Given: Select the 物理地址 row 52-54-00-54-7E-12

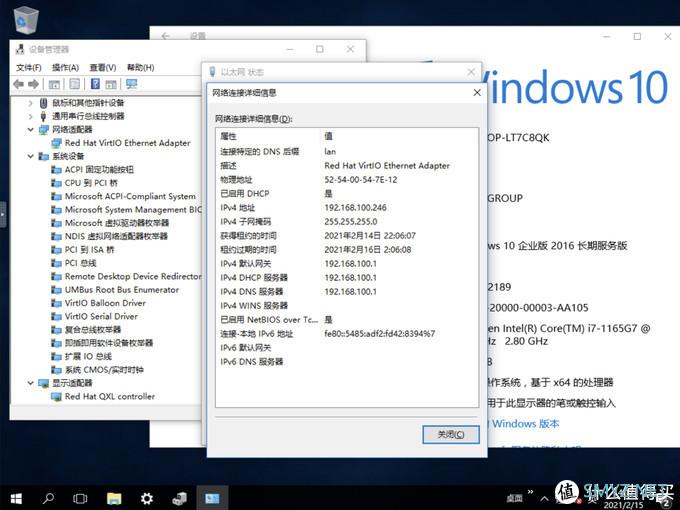Looking at the screenshot, I should click(x=347, y=180).
